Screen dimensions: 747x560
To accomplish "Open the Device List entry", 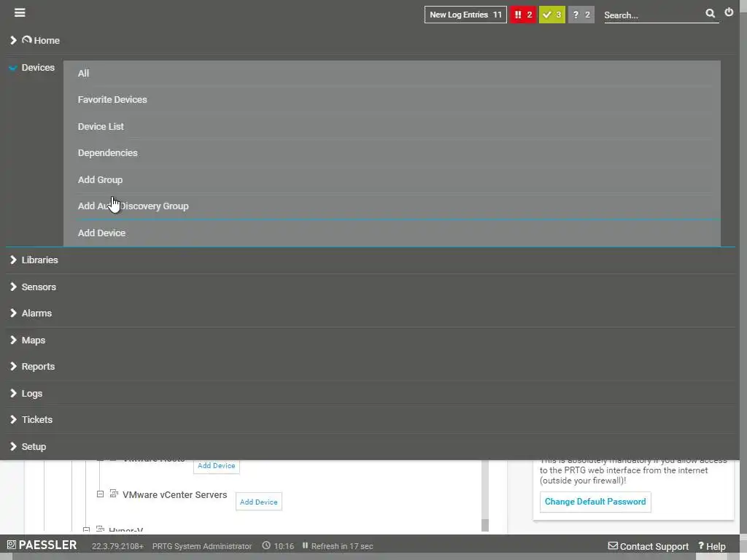I will pyautogui.click(x=101, y=127).
